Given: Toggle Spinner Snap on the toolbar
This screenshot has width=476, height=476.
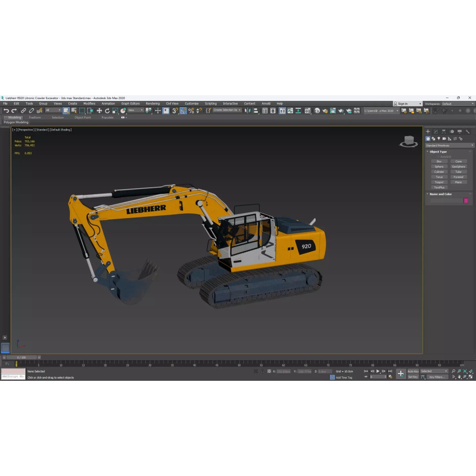Looking at the screenshot, I should point(199,111).
